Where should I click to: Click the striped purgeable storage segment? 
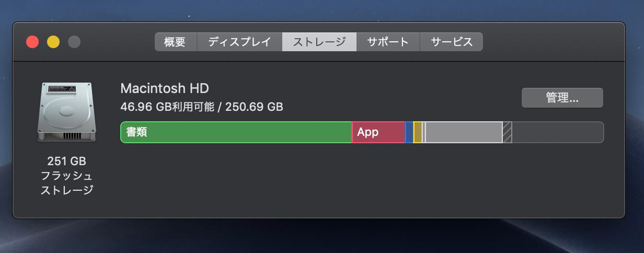pos(507,132)
